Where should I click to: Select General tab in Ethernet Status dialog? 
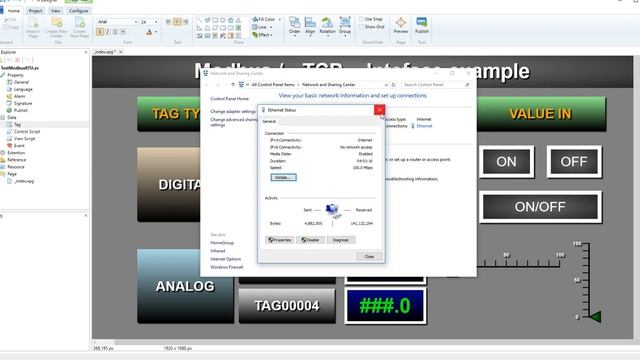tap(269, 121)
